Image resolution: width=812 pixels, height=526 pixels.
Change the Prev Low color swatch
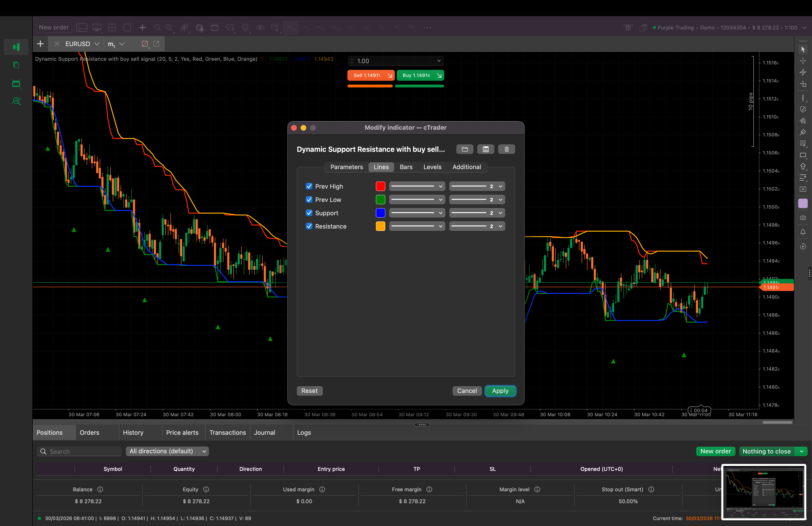[x=380, y=200]
